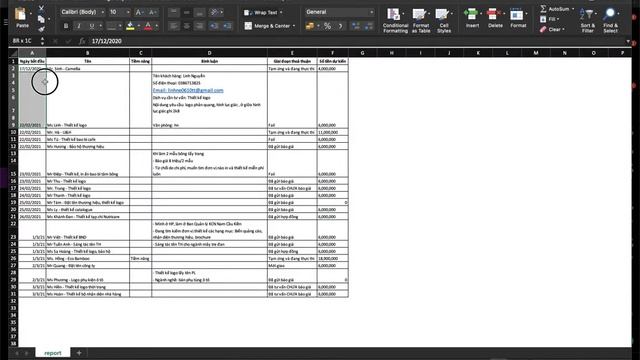
Task: Add a new sheet
Action: pos(79,353)
